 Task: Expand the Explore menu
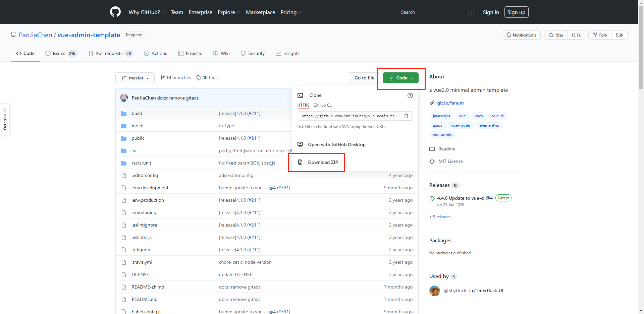[229, 12]
